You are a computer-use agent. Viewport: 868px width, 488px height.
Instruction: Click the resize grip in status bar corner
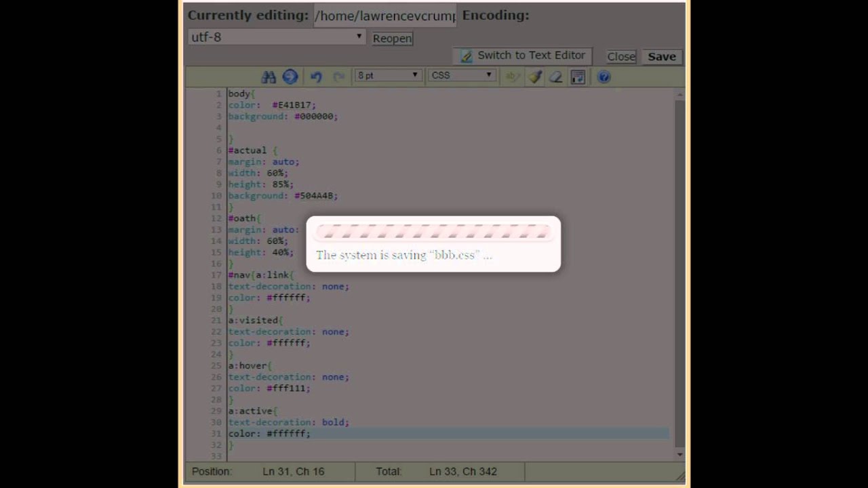pyautogui.click(x=679, y=476)
